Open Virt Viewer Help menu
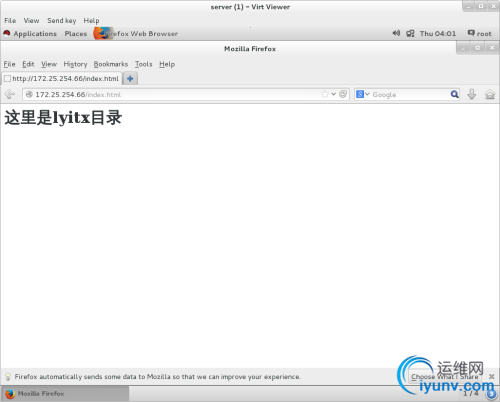 click(x=91, y=21)
